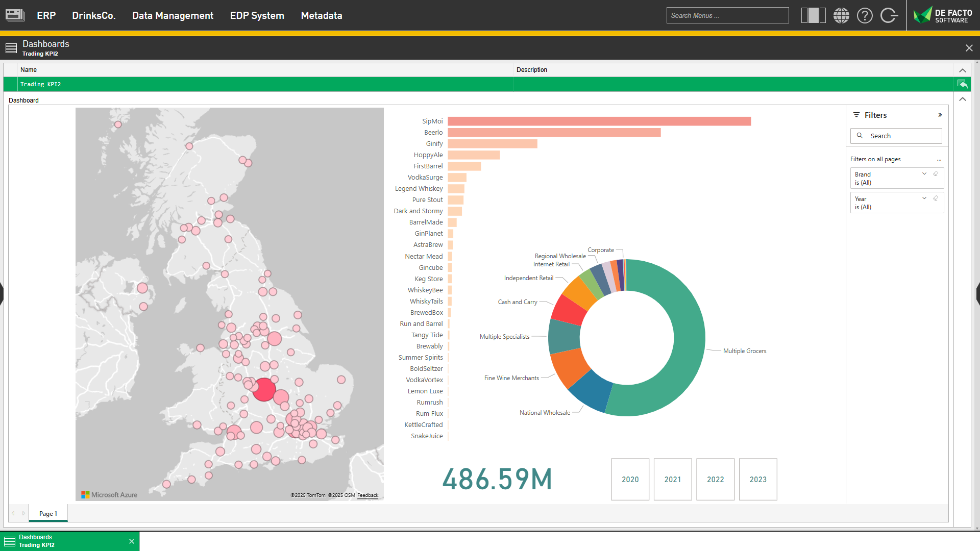Viewport: 980px width, 551px height.
Task: Click the search magnifier in the Filters panel
Action: [x=860, y=136]
